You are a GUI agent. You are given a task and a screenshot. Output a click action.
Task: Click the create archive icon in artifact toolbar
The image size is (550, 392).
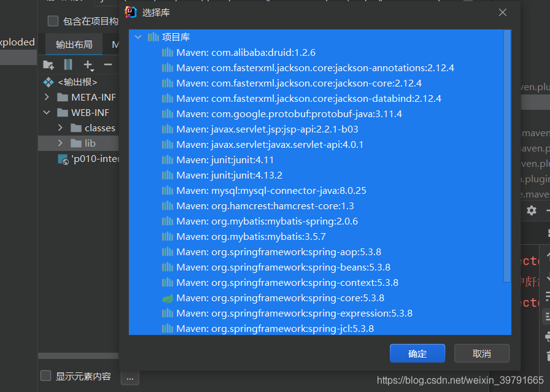point(68,64)
